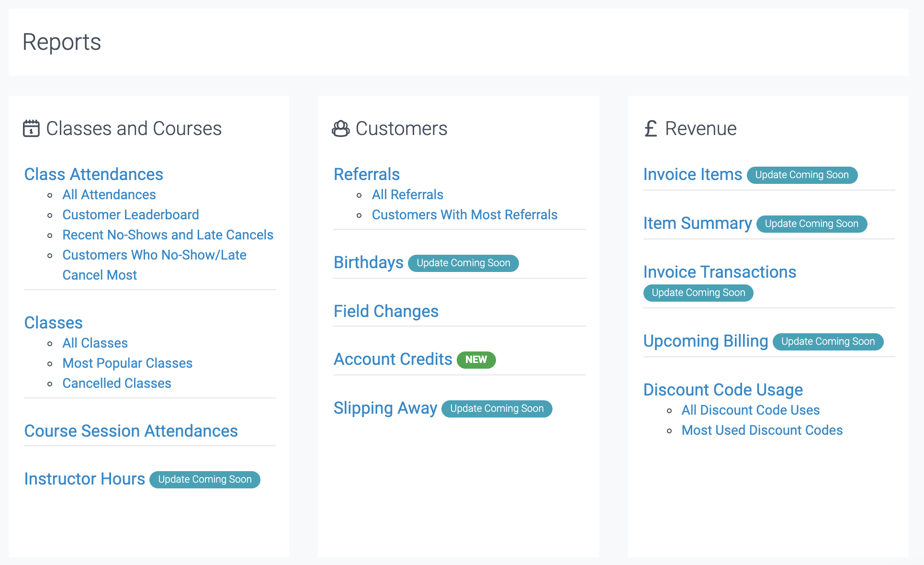View All Discount Code Uses
The height and width of the screenshot is (565, 924).
pyautogui.click(x=750, y=410)
